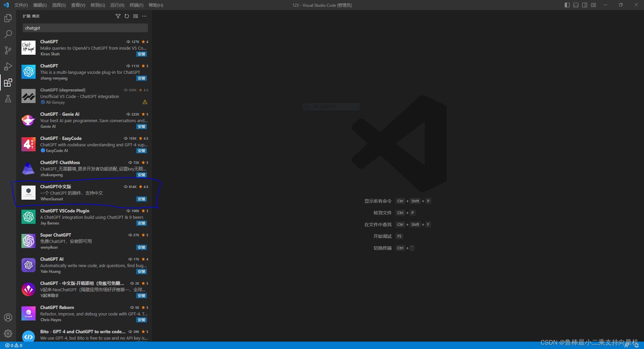
Task: Click the errors and warnings status indicator
Action: (14, 345)
